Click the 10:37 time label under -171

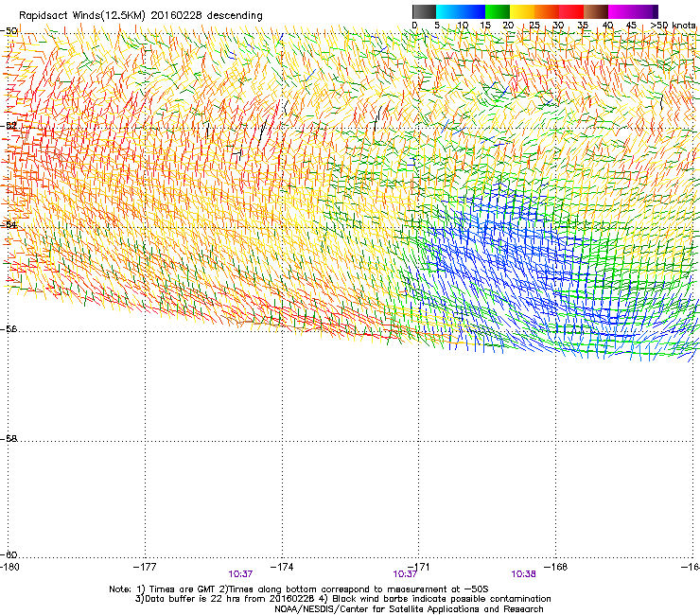tap(405, 574)
